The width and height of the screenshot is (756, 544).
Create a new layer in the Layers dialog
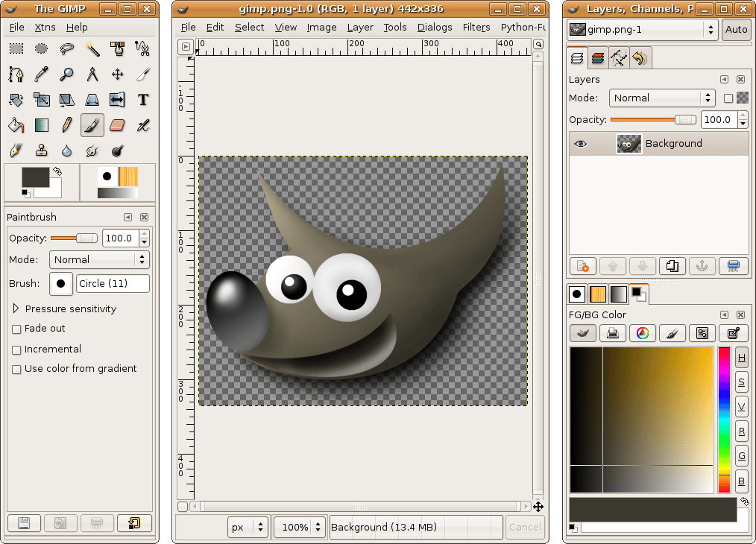pyautogui.click(x=582, y=266)
